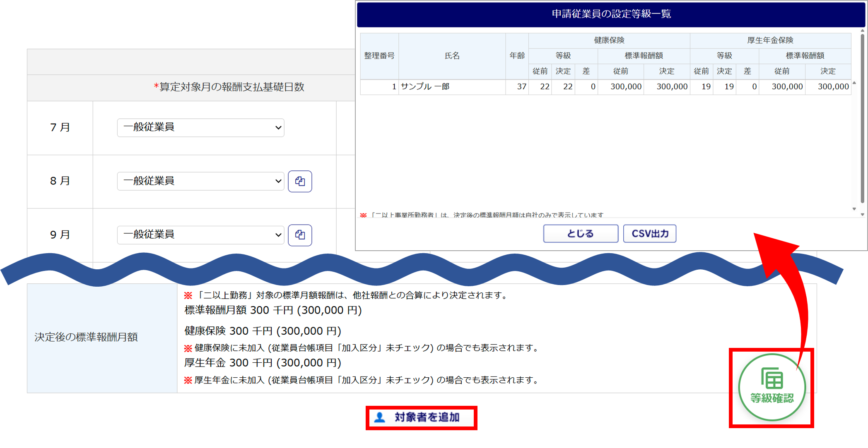Click the 厚生年金保険 group header
Screen dimensions: 868x448
pyautogui.click(x=770, y=40)
